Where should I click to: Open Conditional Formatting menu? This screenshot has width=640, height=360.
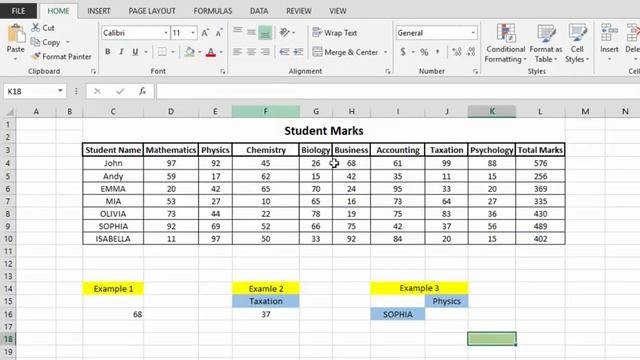point(505,43)
